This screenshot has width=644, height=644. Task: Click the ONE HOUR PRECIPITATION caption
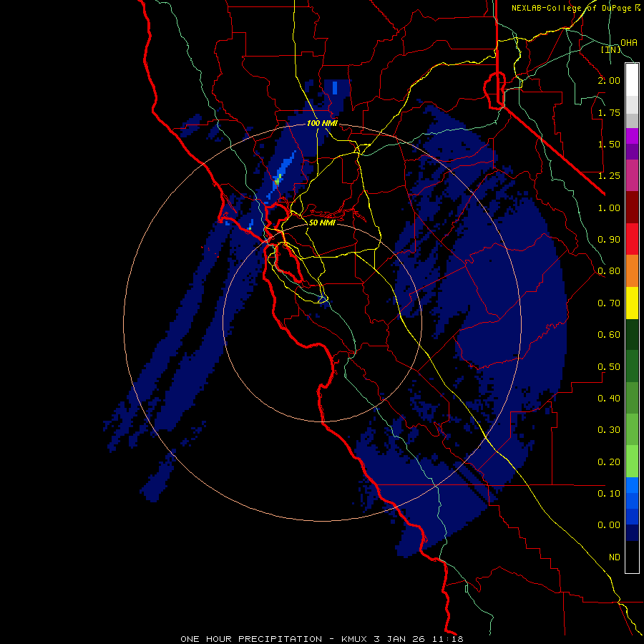(251, 639)
